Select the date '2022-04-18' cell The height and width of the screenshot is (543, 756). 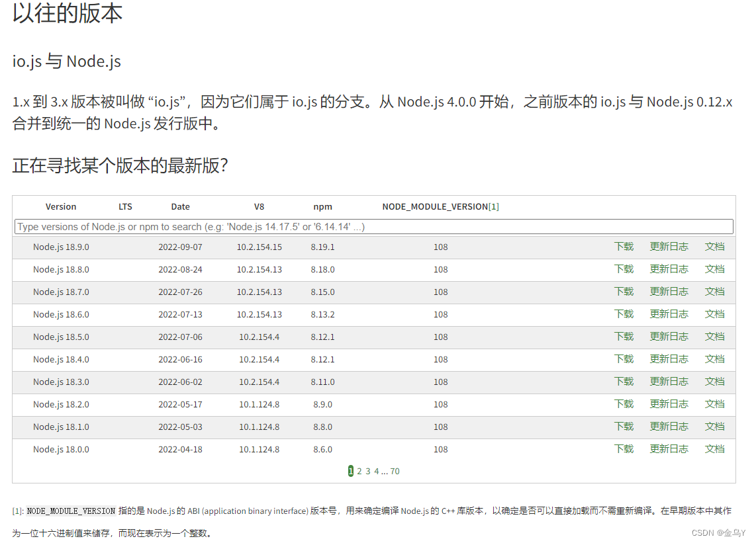pos(180,450)
